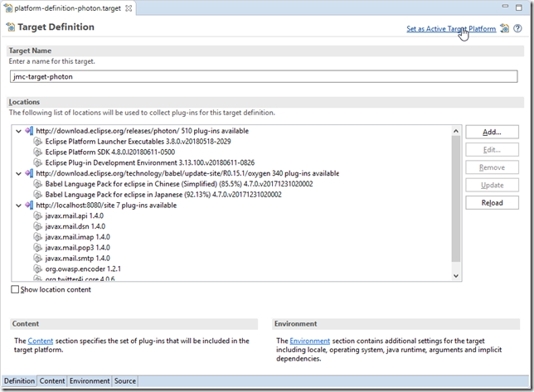Collapse the babel update-site location node
The height and width of the screenshot is (392, 534).
pos(19,173)
